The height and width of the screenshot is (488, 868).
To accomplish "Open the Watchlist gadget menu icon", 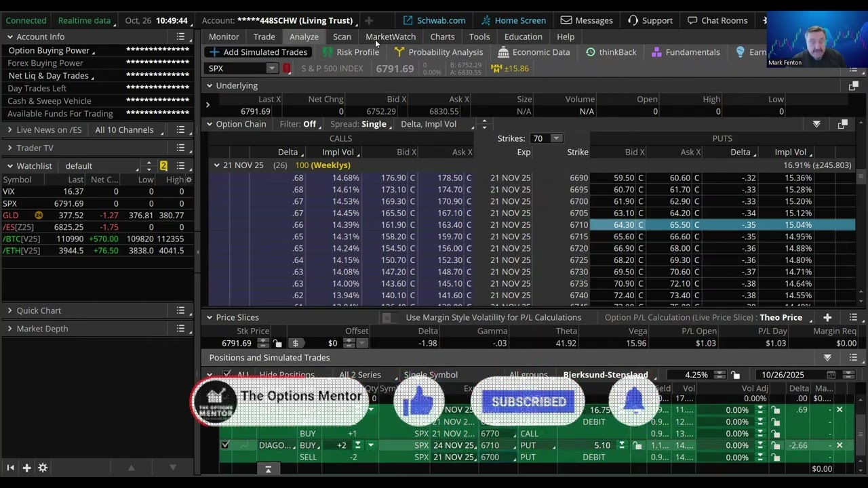I will 180,166.
